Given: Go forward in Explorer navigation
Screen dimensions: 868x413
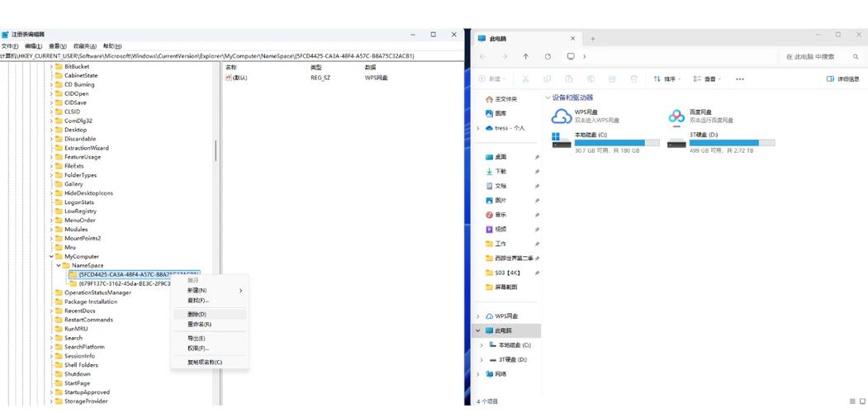Looking at the screenshot, I should (505, 56).
